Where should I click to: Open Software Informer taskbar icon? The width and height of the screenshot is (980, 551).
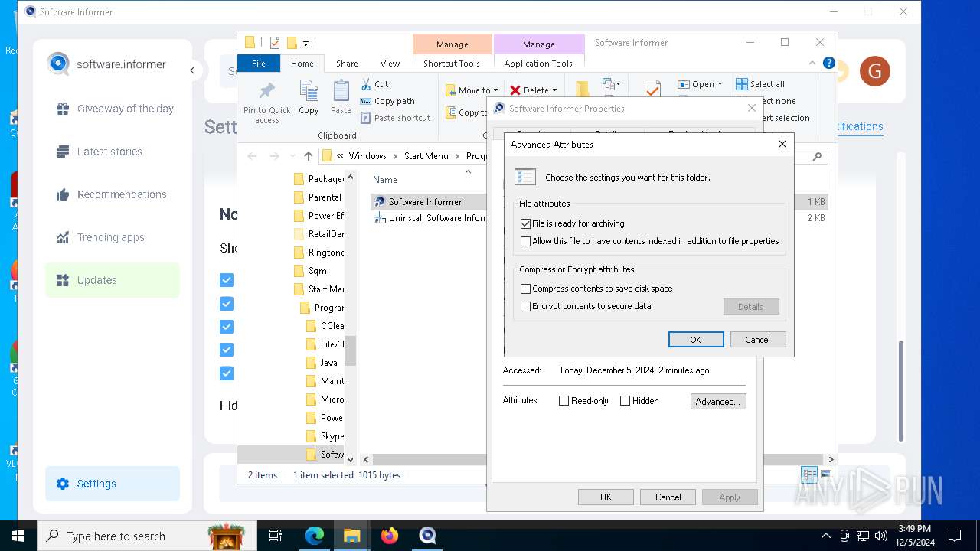coord(427,536)
